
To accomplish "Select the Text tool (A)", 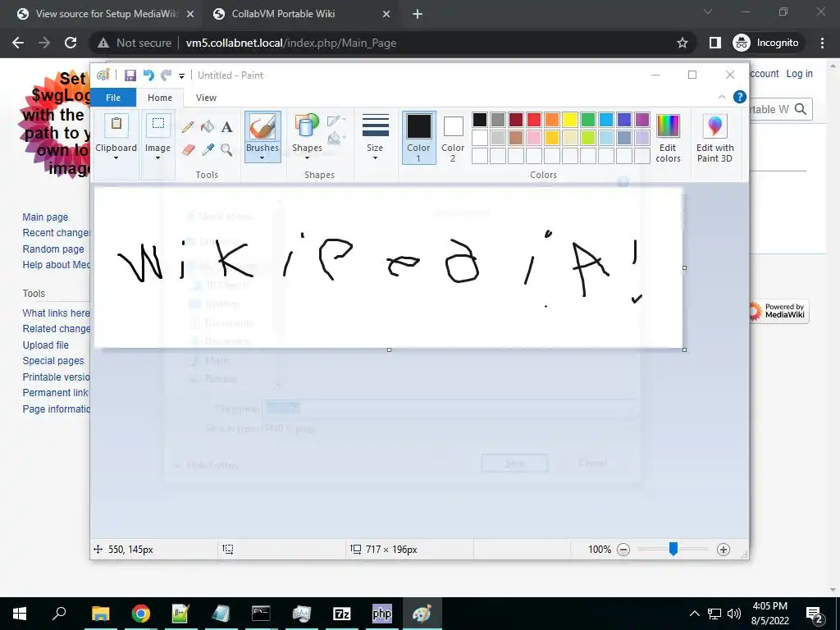I will coord(226,127).
